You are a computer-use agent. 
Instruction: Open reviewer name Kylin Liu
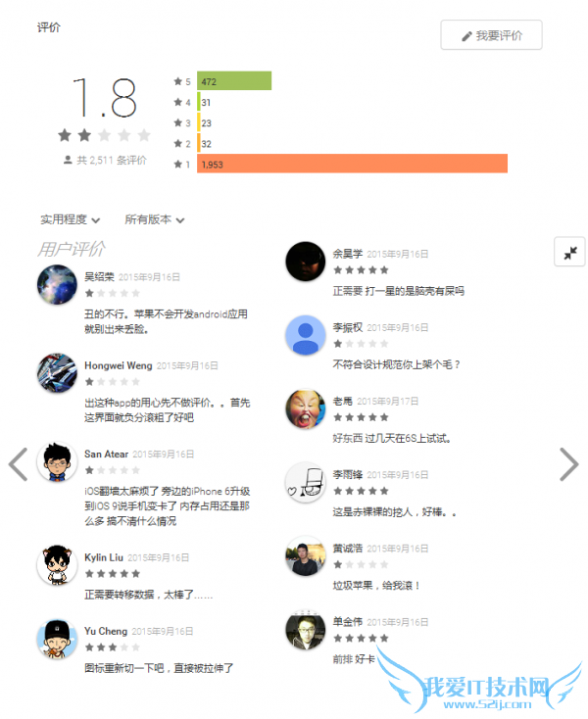point(104,557)
